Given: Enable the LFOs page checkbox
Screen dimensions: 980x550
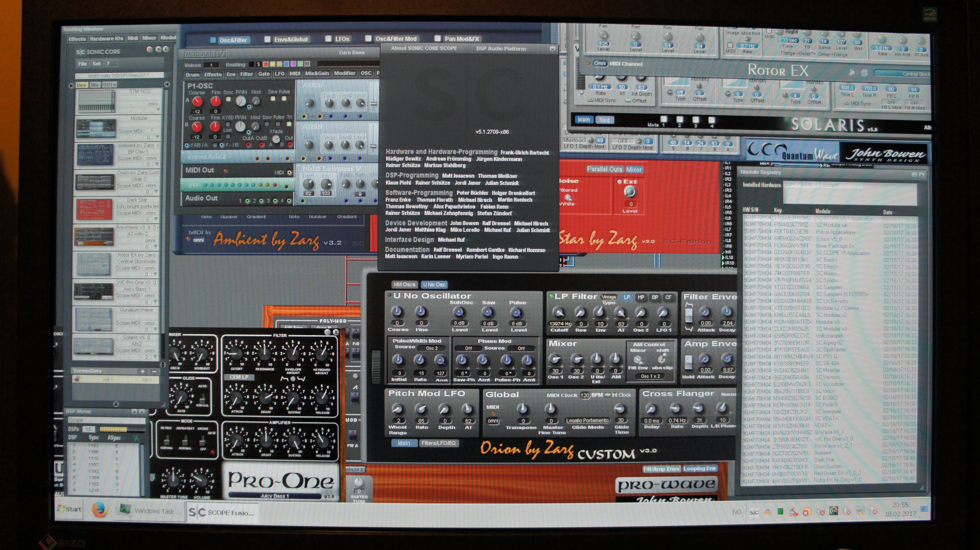Looking at the screenshot, I should [x=328, y=39].
